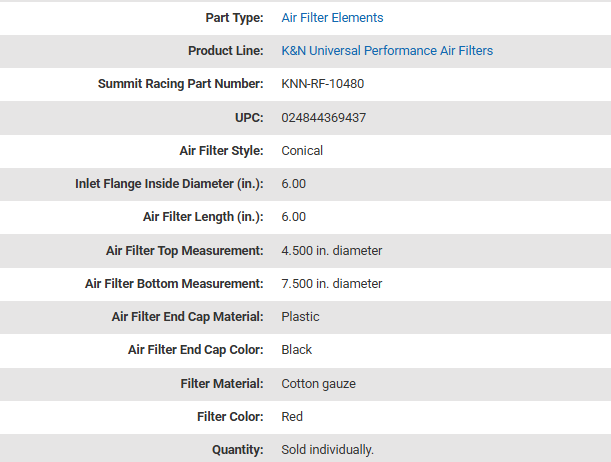Click the Black end cap color value
The width and height of the screenshot is (611, 462).
pyautogui.click(x=297, y=350)
